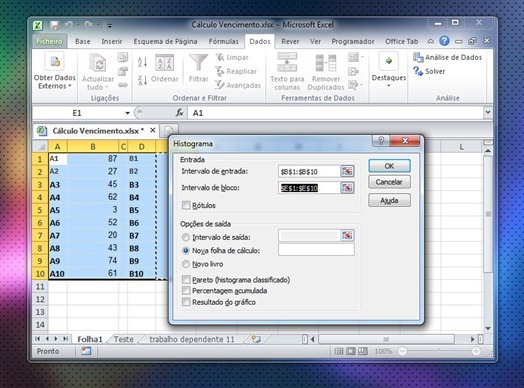Select cell B4 containing 62
The height and width of the screenshot is (388, 524).
click(93, 197)
